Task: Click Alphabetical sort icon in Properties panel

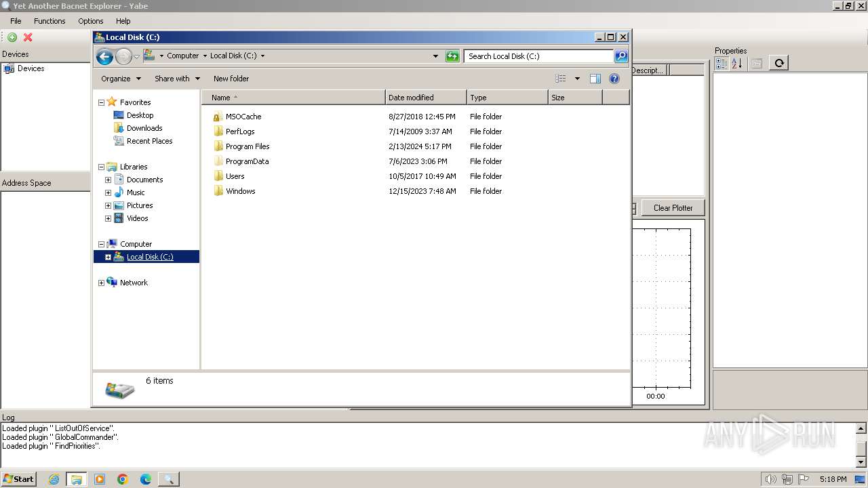Action: coord(737,63)
